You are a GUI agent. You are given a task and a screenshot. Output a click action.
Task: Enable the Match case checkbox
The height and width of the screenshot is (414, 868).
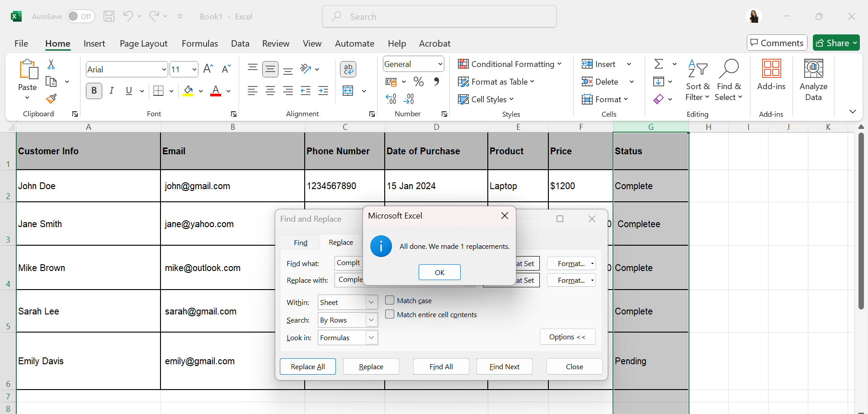(x=390, y=300)
